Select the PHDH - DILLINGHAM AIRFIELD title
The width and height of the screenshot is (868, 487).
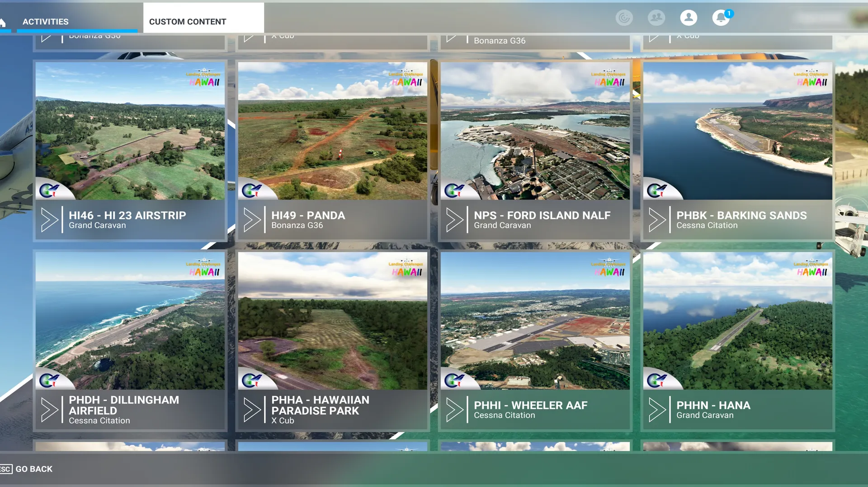coord(124,405)
